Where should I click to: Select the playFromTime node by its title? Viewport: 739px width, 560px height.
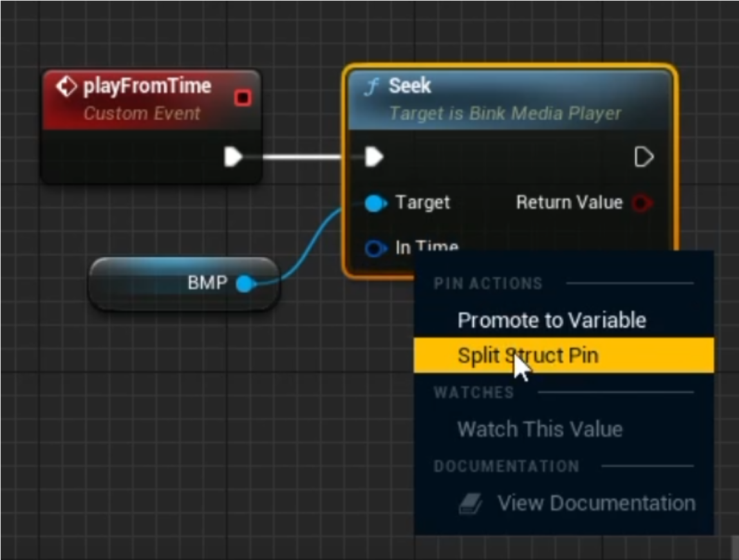tap(147, 87)
